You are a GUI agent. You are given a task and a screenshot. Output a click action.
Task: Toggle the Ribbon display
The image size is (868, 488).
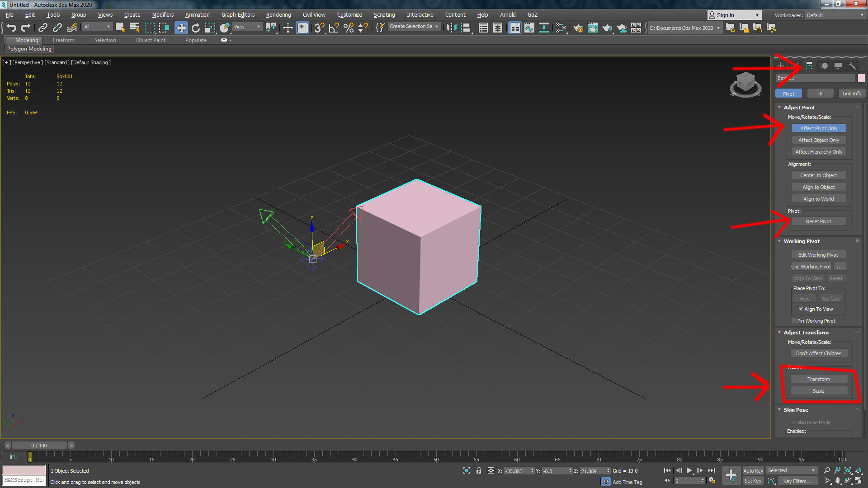click(x=515, y=28)
